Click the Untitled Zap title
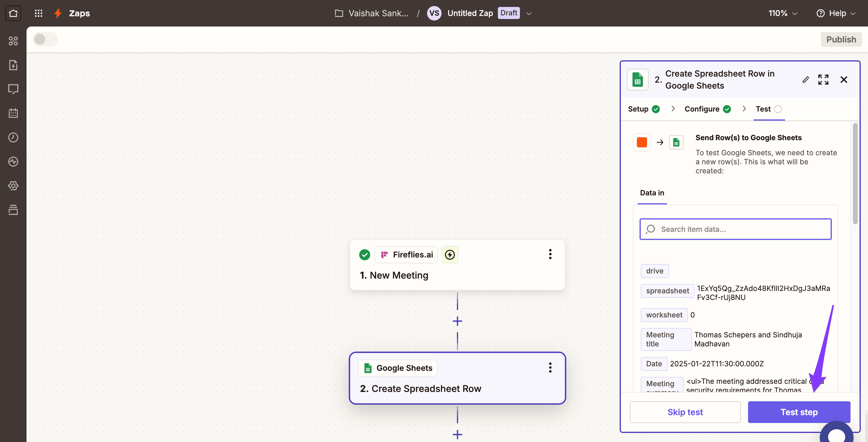 point(470,13)
